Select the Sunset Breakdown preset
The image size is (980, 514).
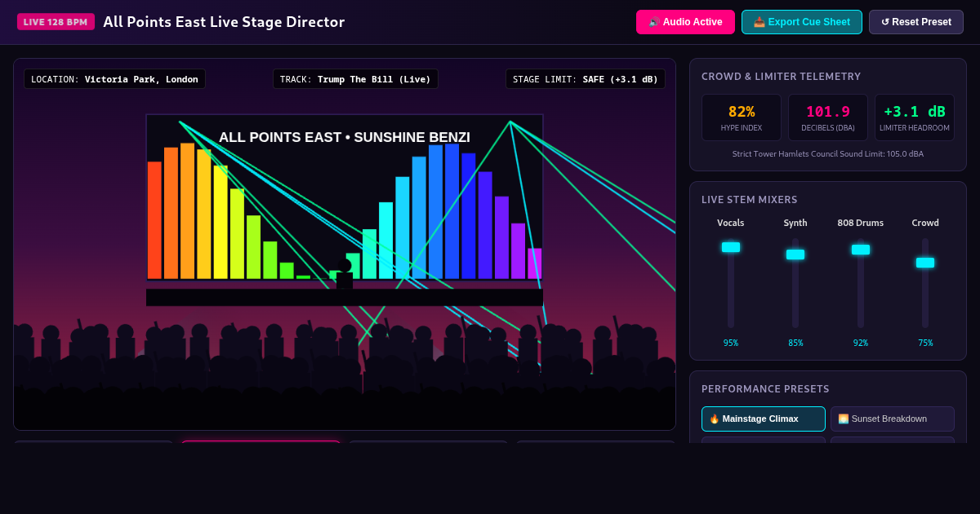click(x=893, y=419)
